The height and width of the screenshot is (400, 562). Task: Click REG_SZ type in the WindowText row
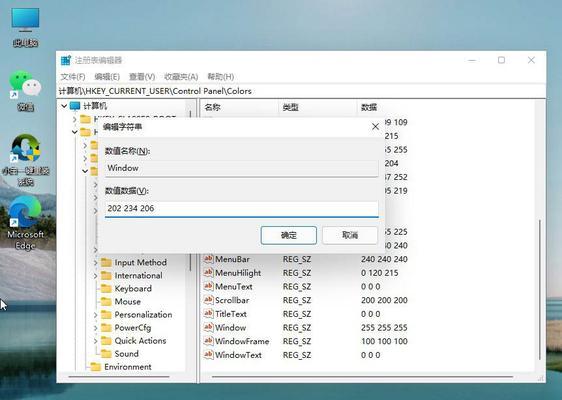[x=297, y=354]
